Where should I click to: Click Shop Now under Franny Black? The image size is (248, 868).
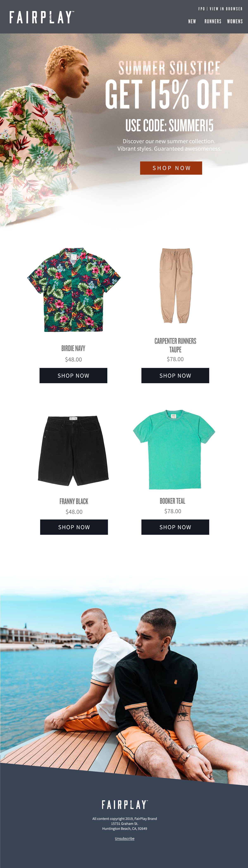pos(74,527)
